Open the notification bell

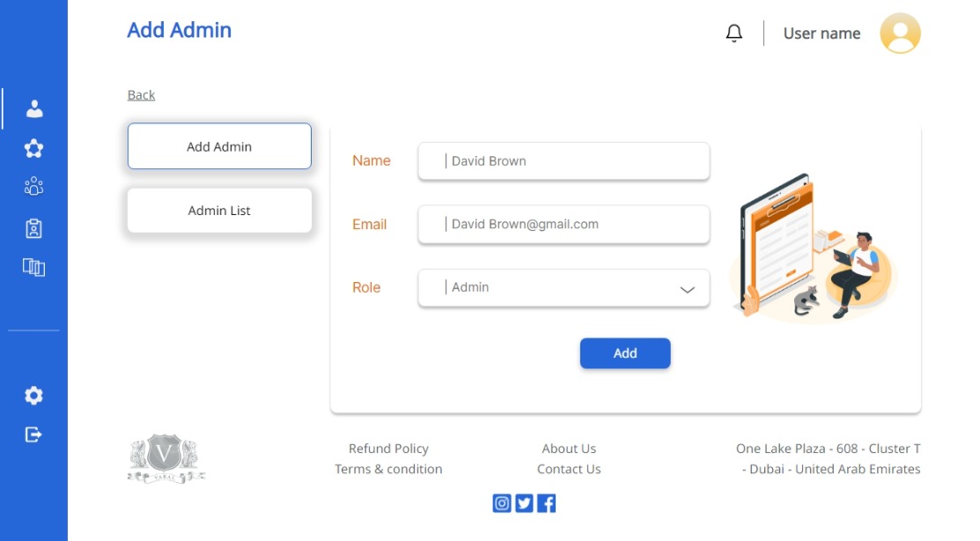click(x=733, y=33)
